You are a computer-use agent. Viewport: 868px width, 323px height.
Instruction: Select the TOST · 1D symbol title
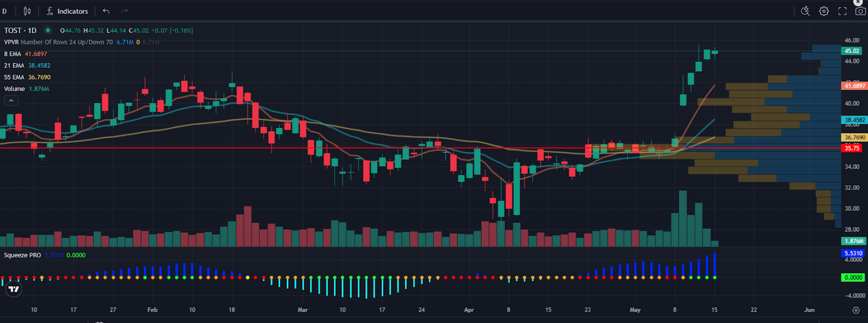pyautogui.click(x=21, y=30)
